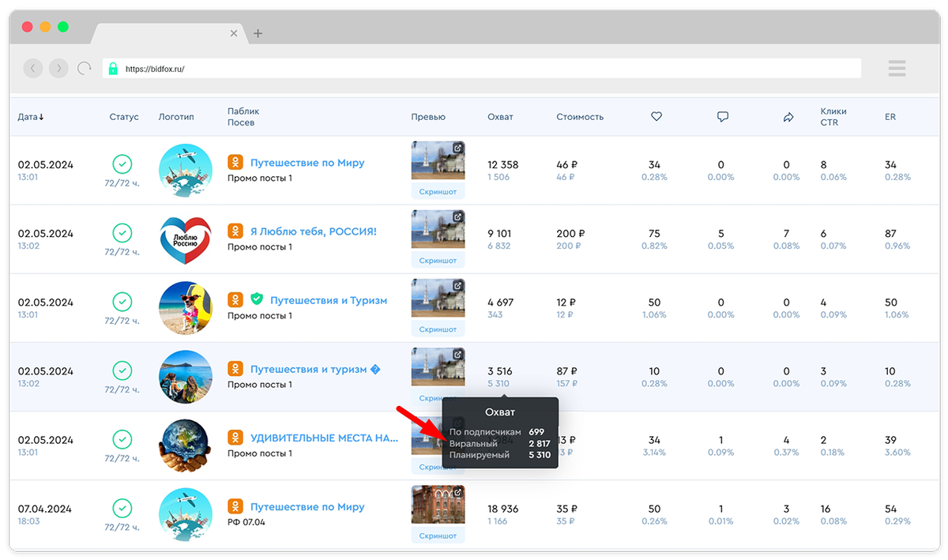Open preview external-link icon in row with reach 4 697
The image size is (948, 560).
(x=457, y=286)
